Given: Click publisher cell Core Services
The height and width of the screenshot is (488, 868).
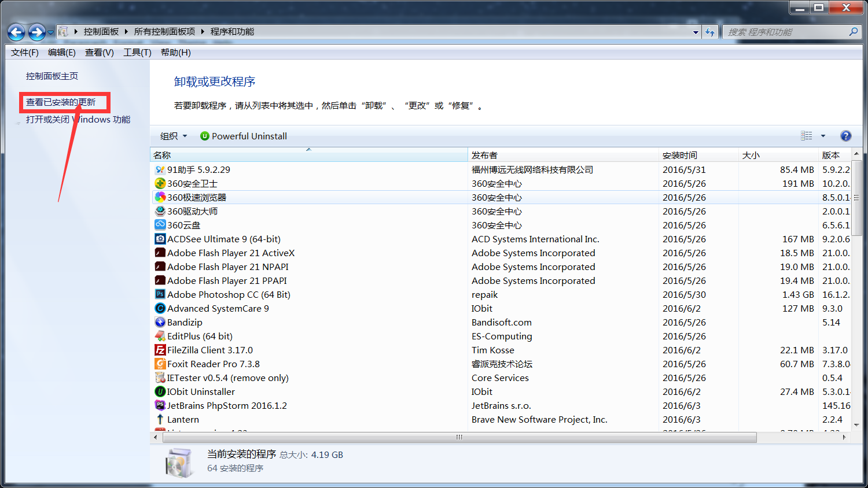Looking at the screenshot, I should (500, 378).
